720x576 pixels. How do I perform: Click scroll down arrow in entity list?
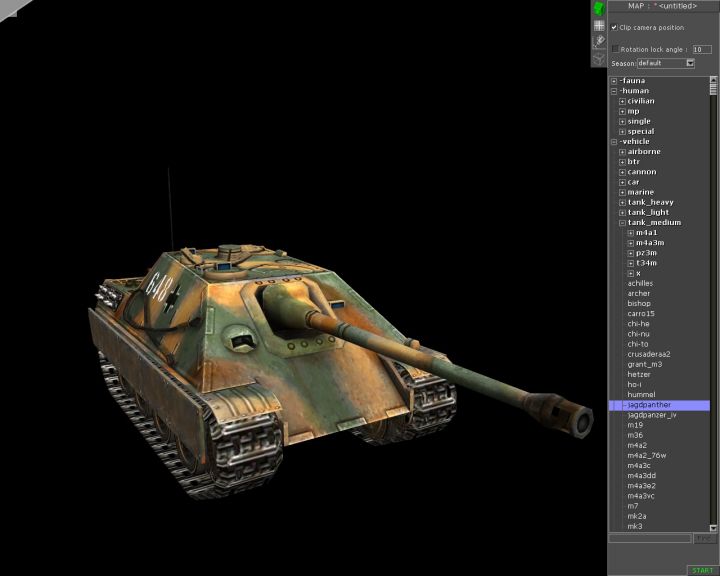714,528
